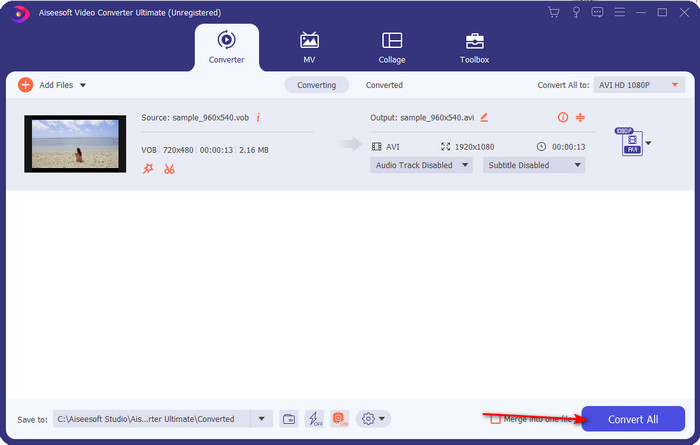Click the 2.16 MB file size
Viewport: 700px width, 445px height.
pos(254,150)
